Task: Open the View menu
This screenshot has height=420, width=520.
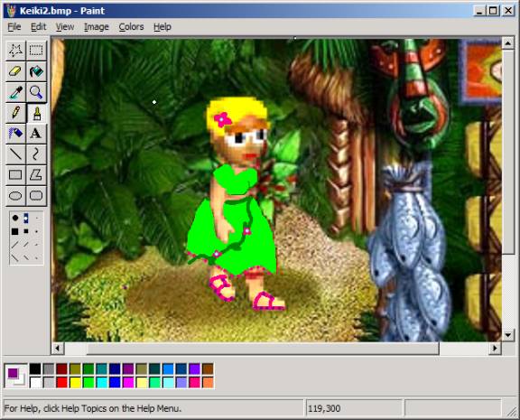Action: pos(65,27)
